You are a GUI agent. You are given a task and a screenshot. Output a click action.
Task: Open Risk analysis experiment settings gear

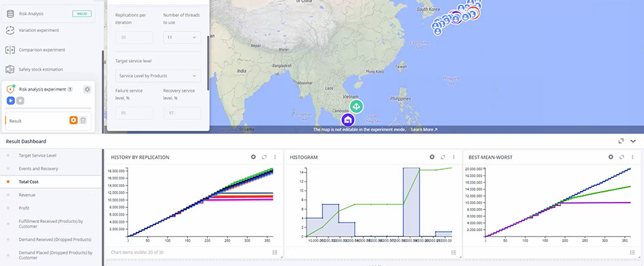[x=87, y=89]
